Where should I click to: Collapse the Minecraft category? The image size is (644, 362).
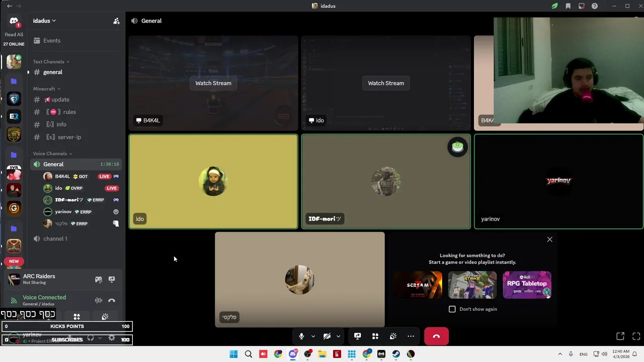46,89
